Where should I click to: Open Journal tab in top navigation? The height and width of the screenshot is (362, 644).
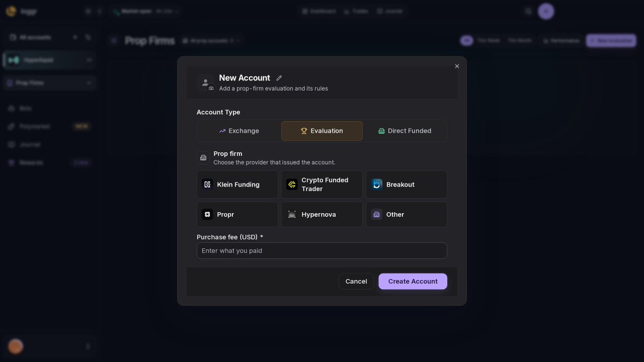point(390,11)
